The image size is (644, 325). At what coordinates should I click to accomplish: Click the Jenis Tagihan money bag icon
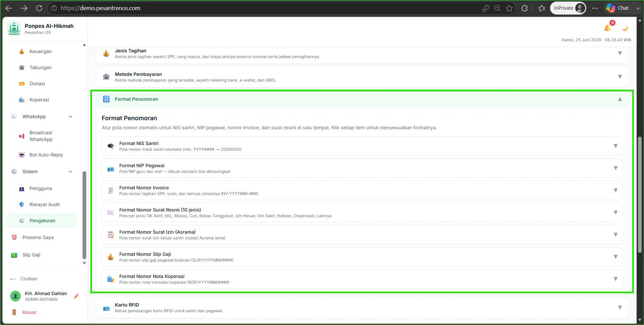pyautogui.click(x=106, y=53)
